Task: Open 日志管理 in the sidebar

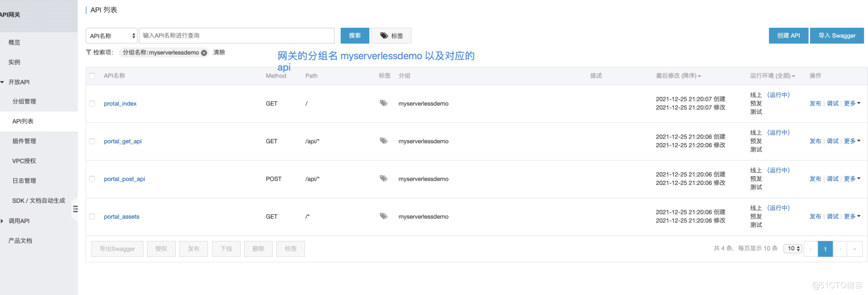Action: pyautogui.click(x=24, y=180)
